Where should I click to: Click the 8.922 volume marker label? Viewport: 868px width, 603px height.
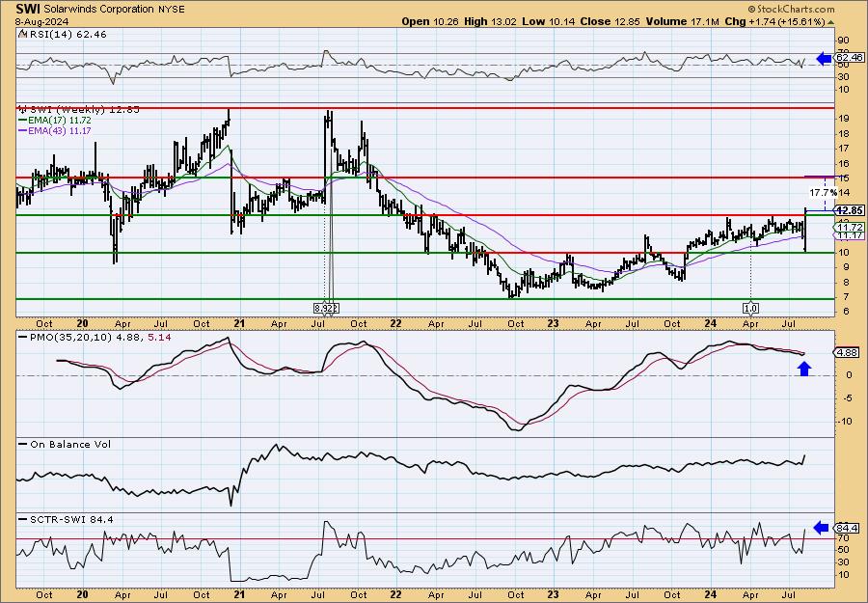(327, 308)
